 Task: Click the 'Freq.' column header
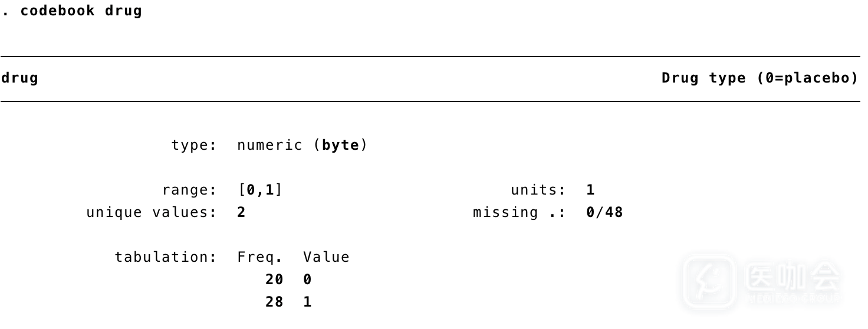tap(260, 257)
